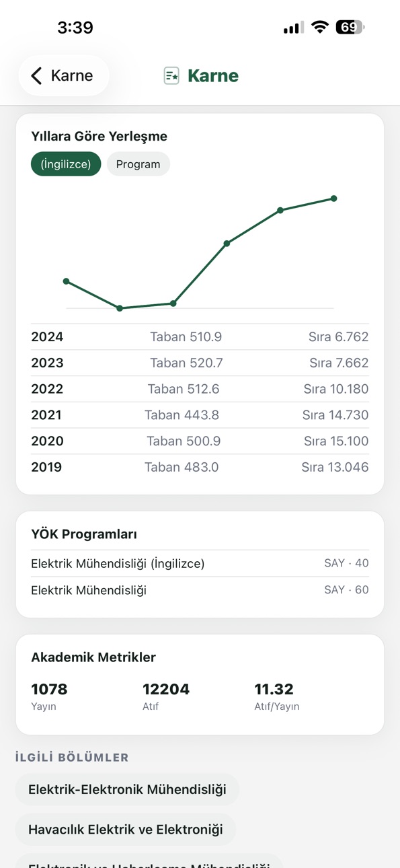Screen dimensions: 400x868
Task: Select the 2024 placement row
Action: (200, 337)
